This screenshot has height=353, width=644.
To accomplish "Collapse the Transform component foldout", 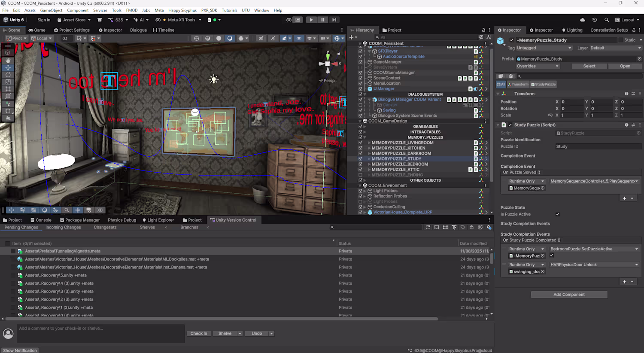I will coord(498,94).
